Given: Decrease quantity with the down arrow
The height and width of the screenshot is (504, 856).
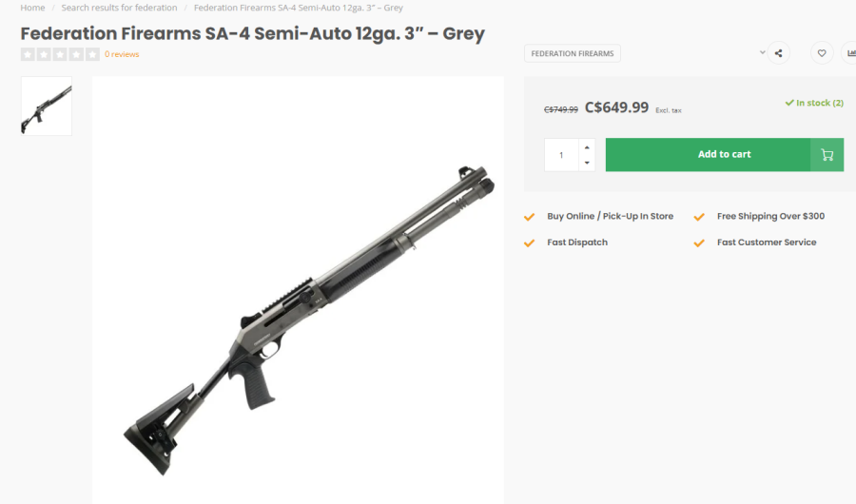Looking at the screenshot, I should (x=587, y=163).
